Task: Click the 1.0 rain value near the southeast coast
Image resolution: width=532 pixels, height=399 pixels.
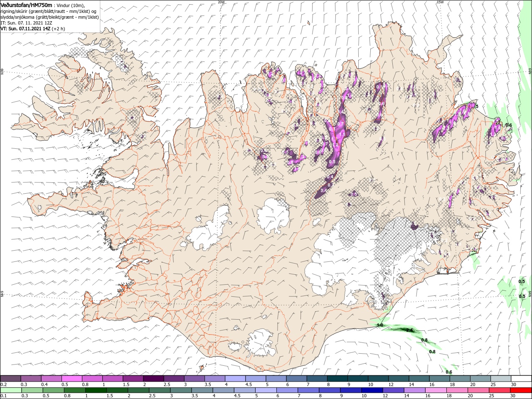Action: [x=380, y=325]
